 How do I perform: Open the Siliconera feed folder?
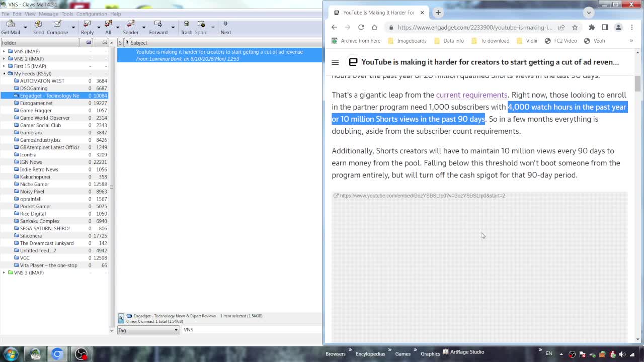tap(31, 236)
